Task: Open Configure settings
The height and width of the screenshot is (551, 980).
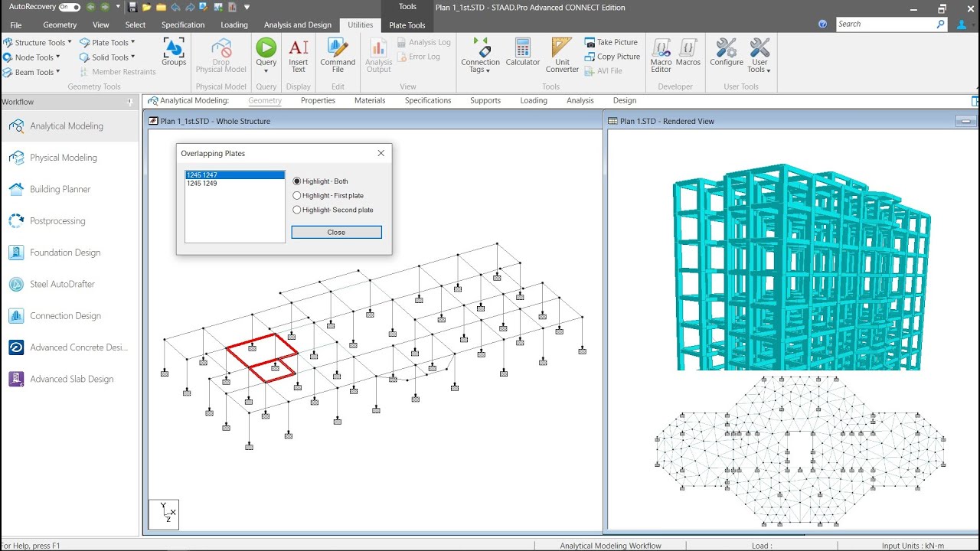Action: [x=726, y=52]
